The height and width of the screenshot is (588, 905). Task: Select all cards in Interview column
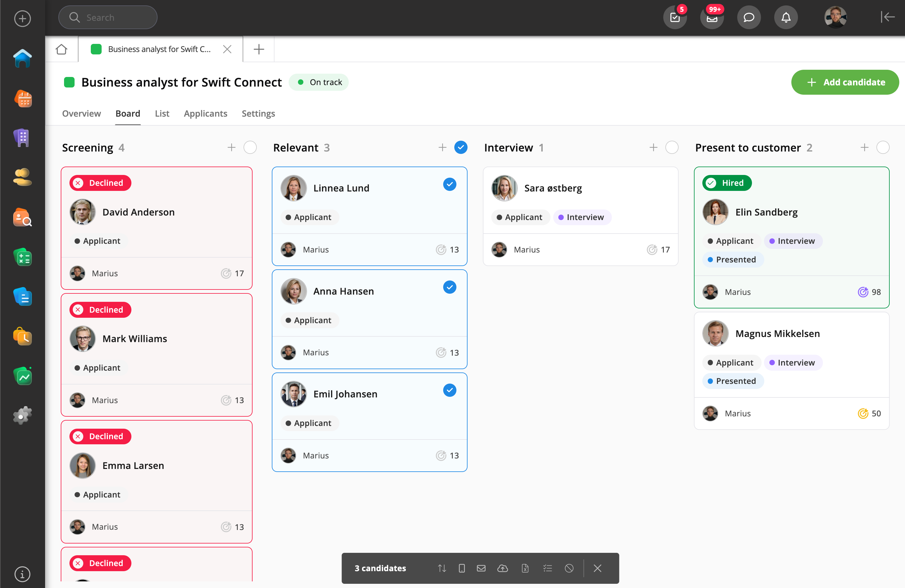pos(672,148)
